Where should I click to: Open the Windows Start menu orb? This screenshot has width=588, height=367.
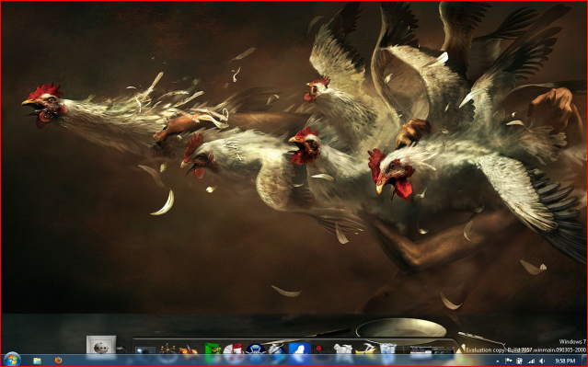pos(12,360)
